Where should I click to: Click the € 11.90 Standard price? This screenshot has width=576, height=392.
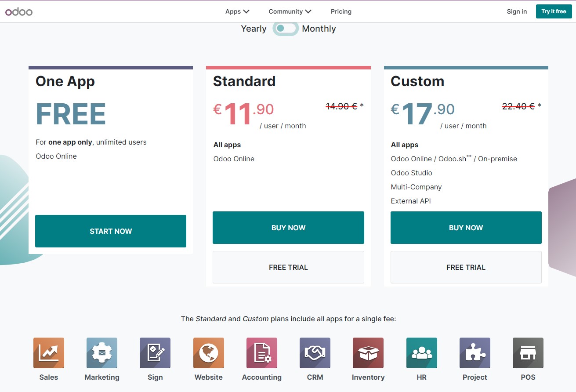tap(243, 114)
